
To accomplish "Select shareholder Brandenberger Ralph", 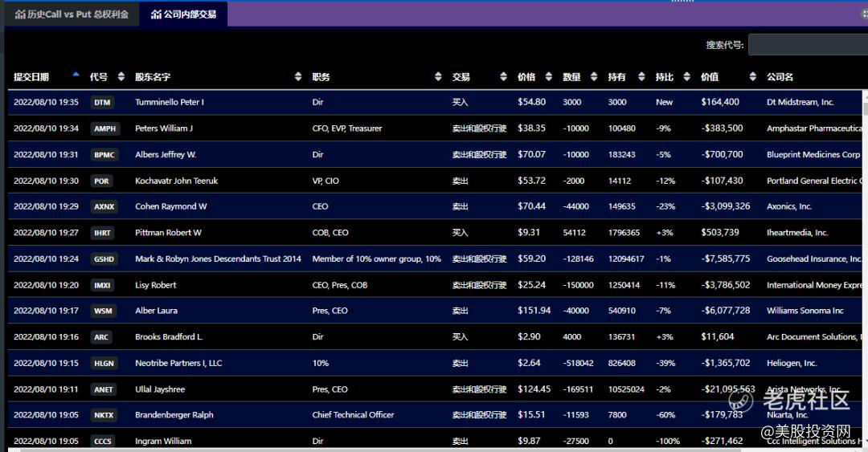I will [x=174, y=415].
